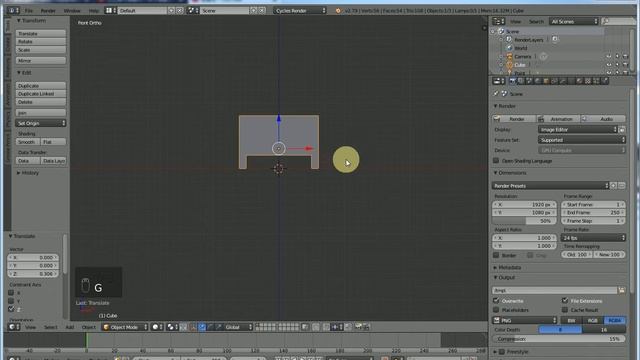Open the Help menu
Viewport: 640px width, 360px height.
(x=94, y=11)
